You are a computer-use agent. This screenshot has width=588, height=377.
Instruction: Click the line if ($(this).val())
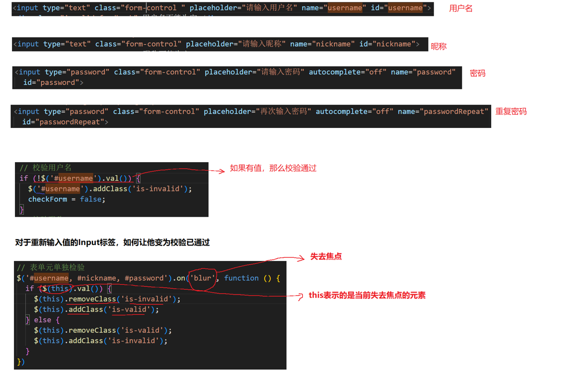[68, 289]
